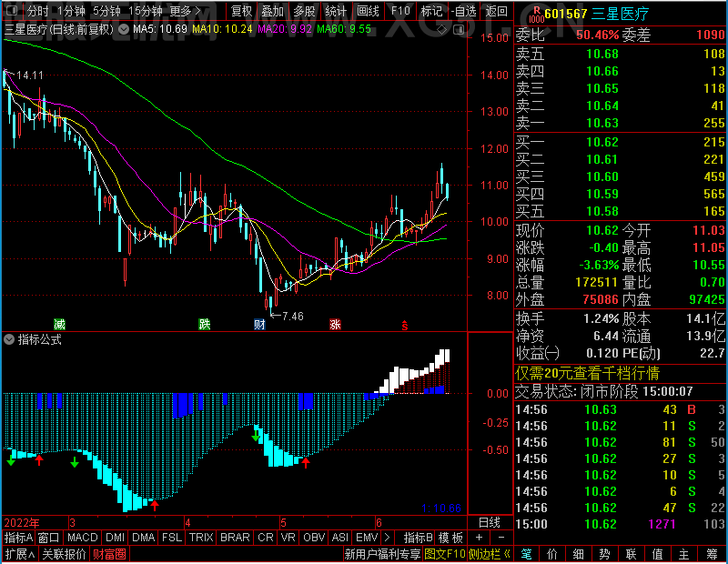
Task: Show more indicators with > arrow
Action: [388, 538]
